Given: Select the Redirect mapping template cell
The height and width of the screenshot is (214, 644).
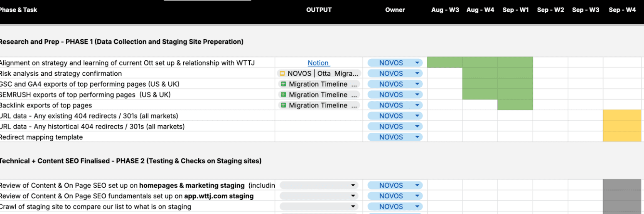Looking at the screenshot, I should click(x=137, y=137).
